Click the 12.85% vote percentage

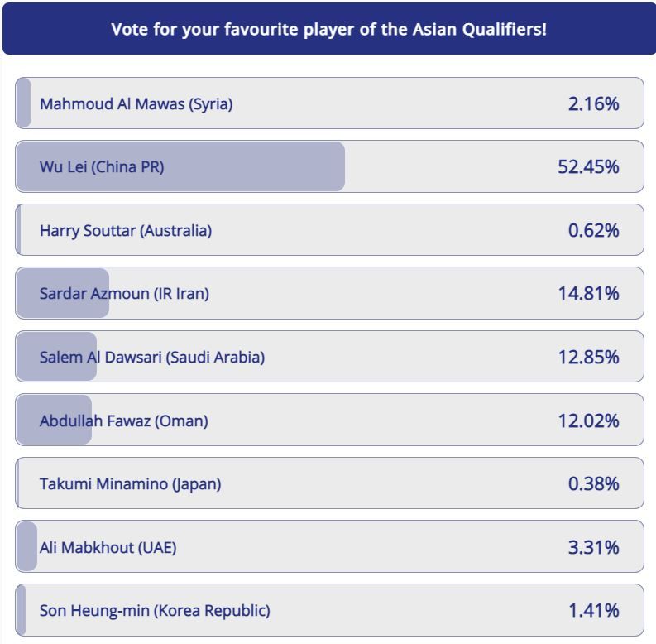[x=588, y=357]
